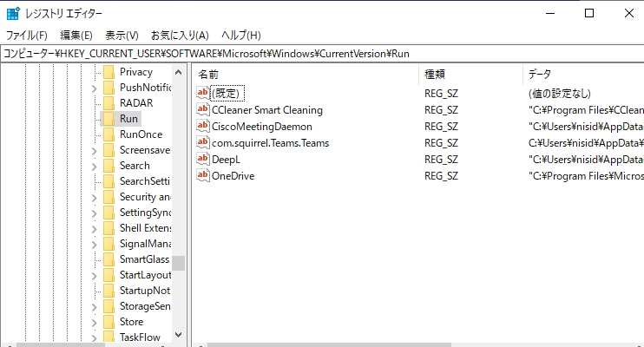This screenshot has width=644, height=347.
Task: Click the tree scrollbar down arrow
Action: pos(178,335)
